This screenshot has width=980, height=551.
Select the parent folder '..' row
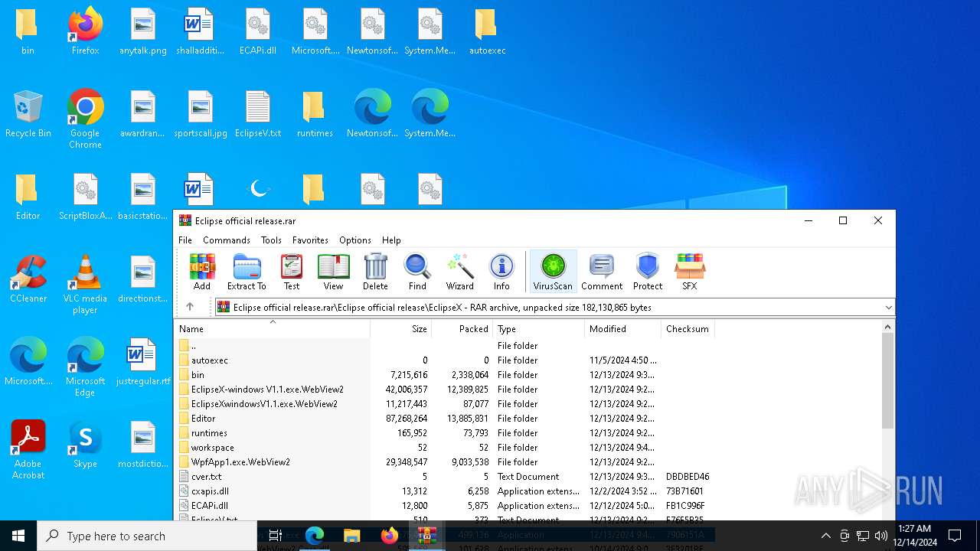pyautogui.click(x=445, y=346)
